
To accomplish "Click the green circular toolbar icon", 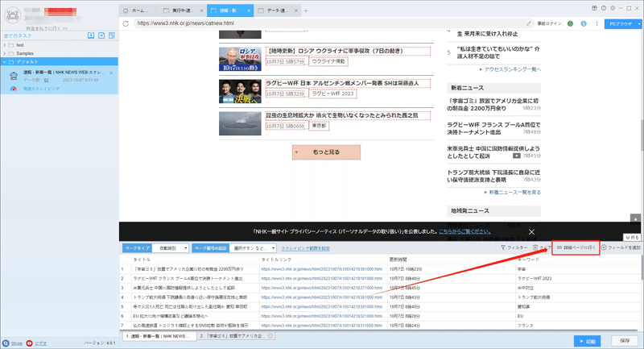I will (570, 24).
